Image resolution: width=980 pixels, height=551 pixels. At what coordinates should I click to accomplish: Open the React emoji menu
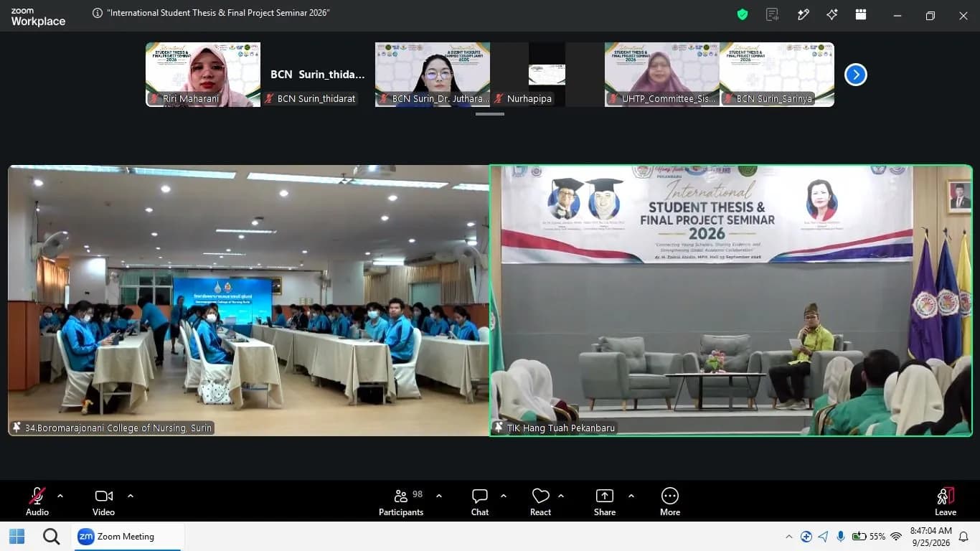click(540, 501)
